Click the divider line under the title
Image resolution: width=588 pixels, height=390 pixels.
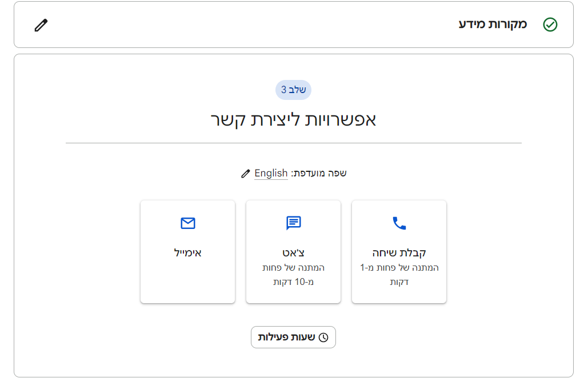(x=294, y=143)
